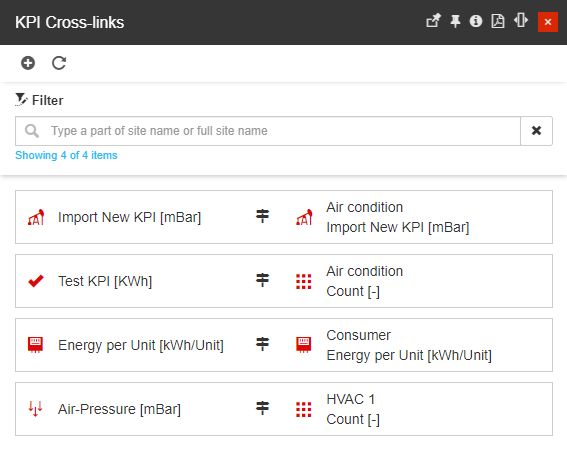Add a new KPI cross-link with plus icon
567x451 pixels.
point(28,63)
